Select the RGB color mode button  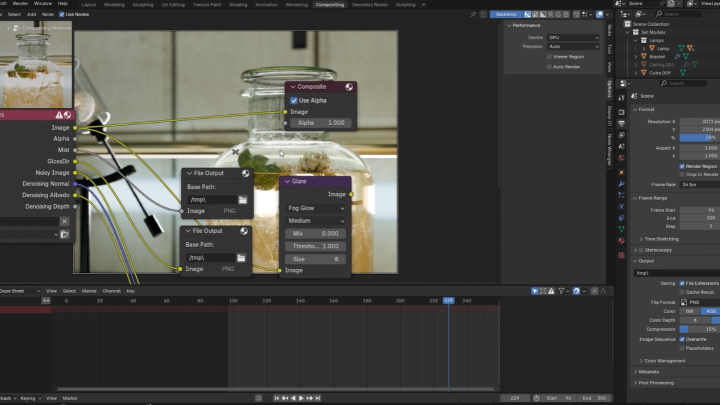[710, 311]
